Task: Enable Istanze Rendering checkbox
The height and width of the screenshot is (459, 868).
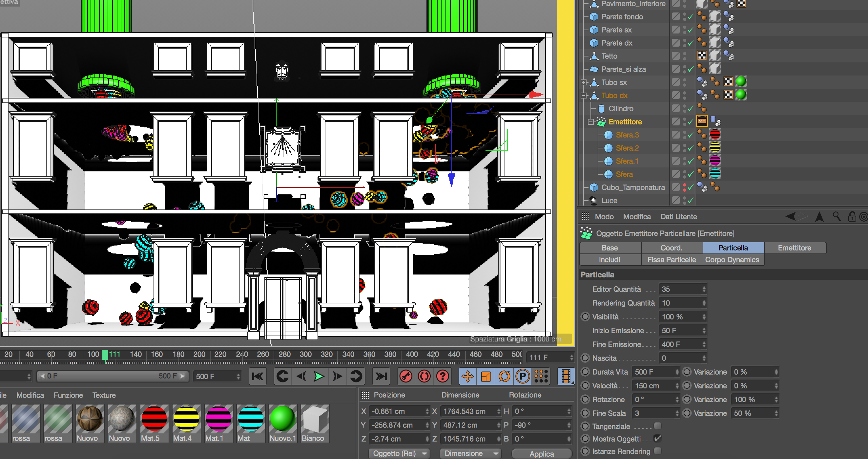Action: 657,451
